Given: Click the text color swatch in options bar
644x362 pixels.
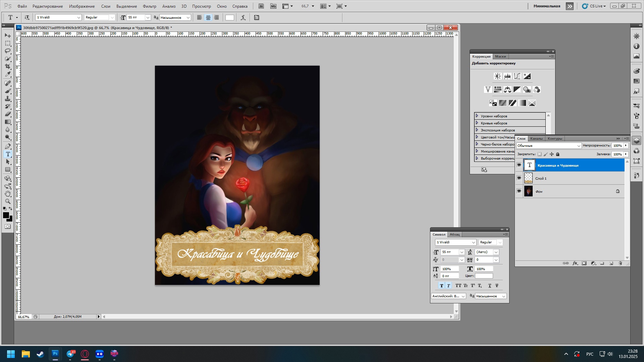Looking at the screenshot, I should 230,18.
